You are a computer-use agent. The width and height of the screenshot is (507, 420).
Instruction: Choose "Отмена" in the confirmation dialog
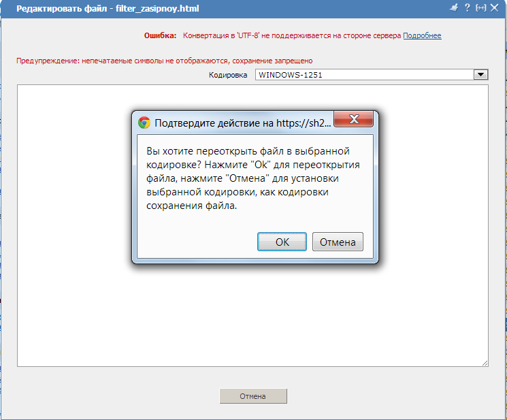tap(338, 242)
